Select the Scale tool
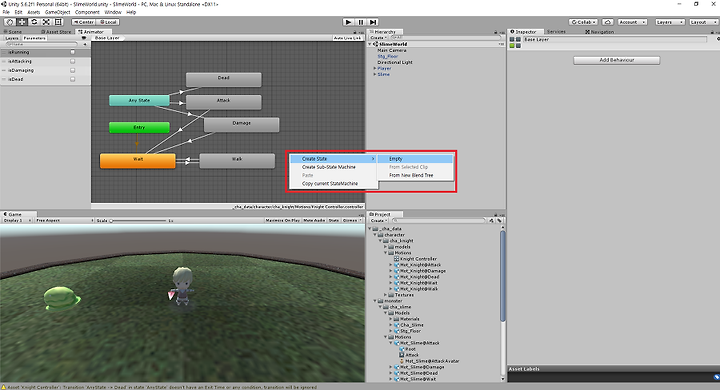Image resolution: width=720 pixels, height=390 pixels. pyautogui.click(x=46, y=22)
